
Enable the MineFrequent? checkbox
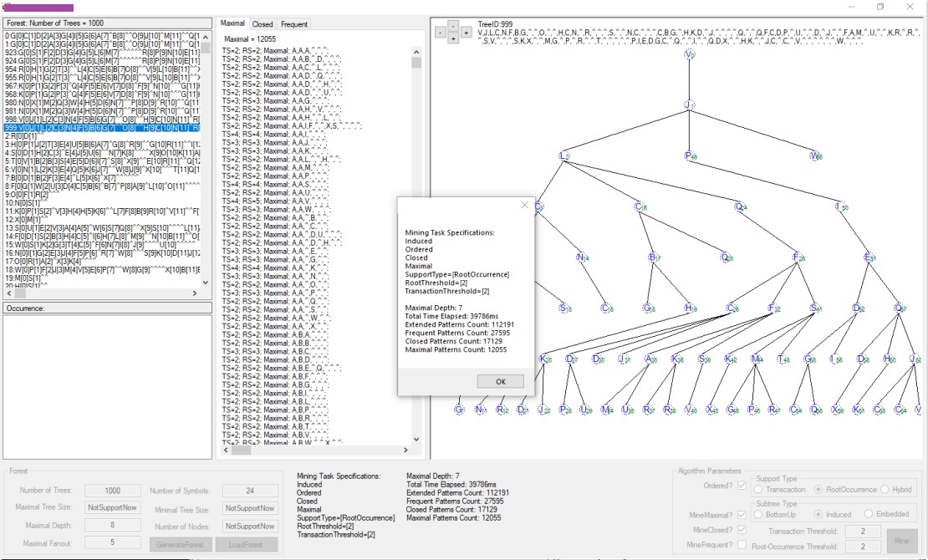click(742, 545)
